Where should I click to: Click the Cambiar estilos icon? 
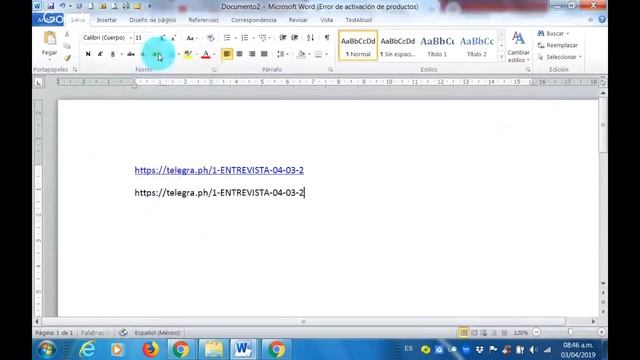518,47
